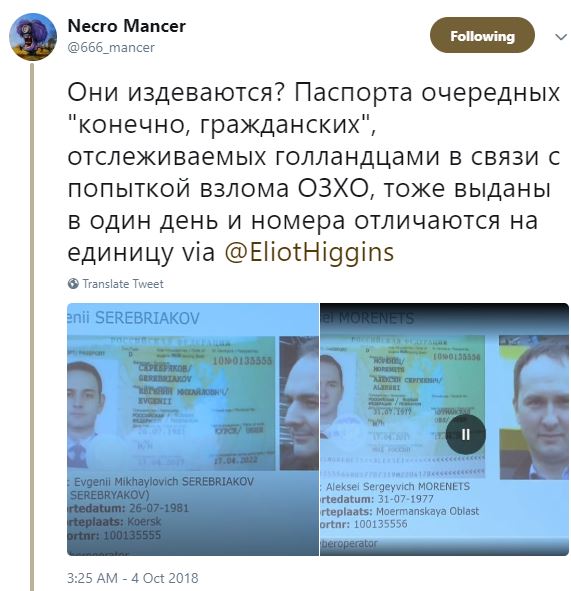Viewport: 571px width, 591px height.
Task: Open the @EliotHiggins mention link
Action: point(309,252)
